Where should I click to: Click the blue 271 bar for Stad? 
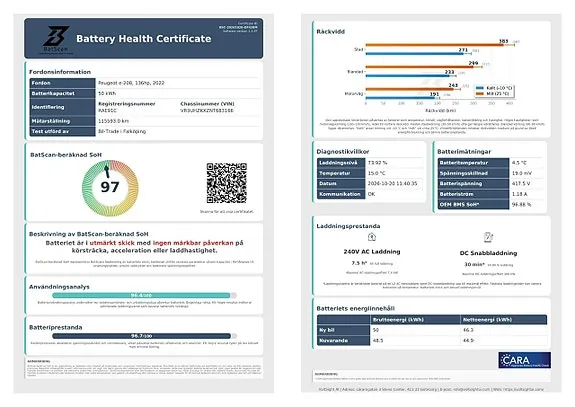pyautogui.click(x=414, y=54)
